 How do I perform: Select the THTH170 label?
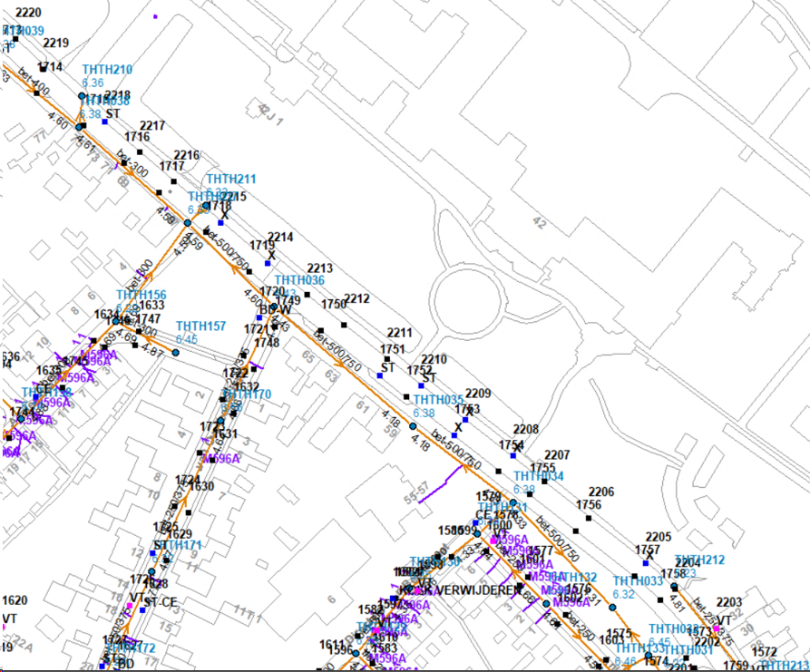(247, 394)
